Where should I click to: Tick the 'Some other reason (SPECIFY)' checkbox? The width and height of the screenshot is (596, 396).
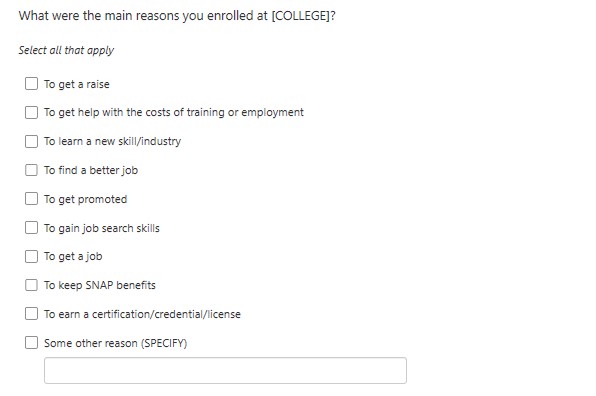31,342
